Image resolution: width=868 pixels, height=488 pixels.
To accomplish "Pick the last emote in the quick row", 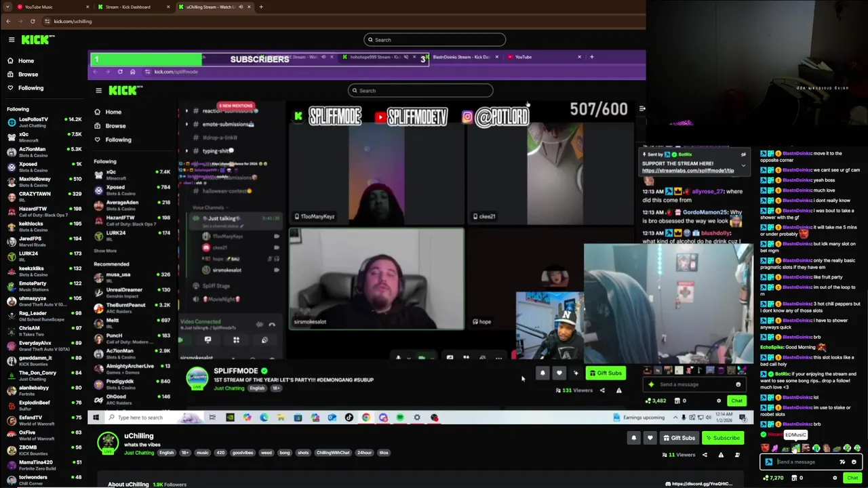I will pos(857,448).
